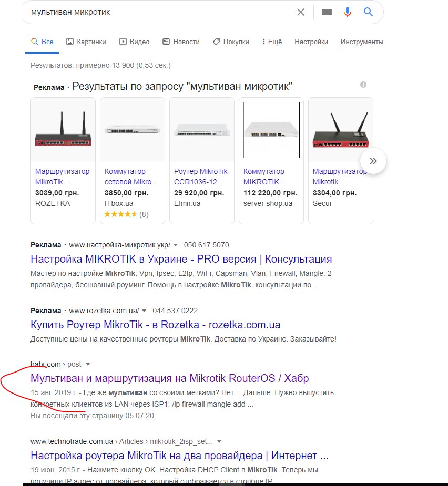Click the phone number 044 537 0222
Viewport: 448px width, 486px height.
(175, 311)
